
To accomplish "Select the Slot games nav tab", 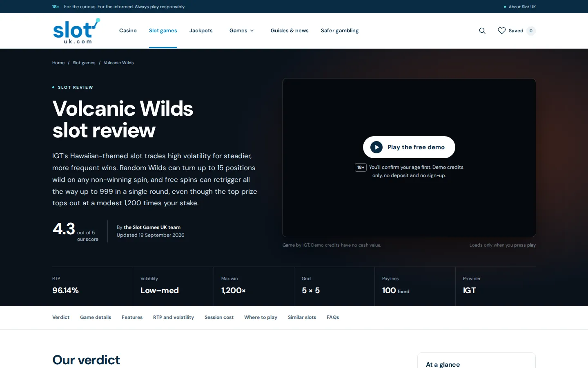I will coord(163,31).
